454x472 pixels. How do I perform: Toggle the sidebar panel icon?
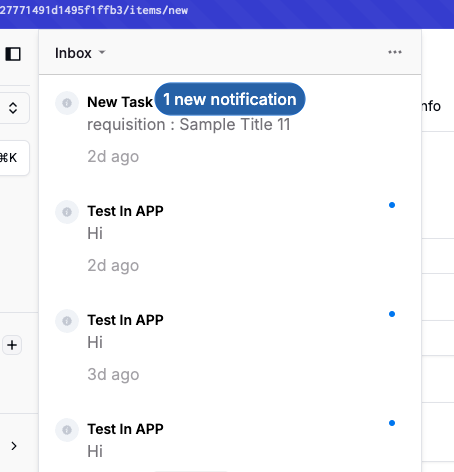[13, 54]
